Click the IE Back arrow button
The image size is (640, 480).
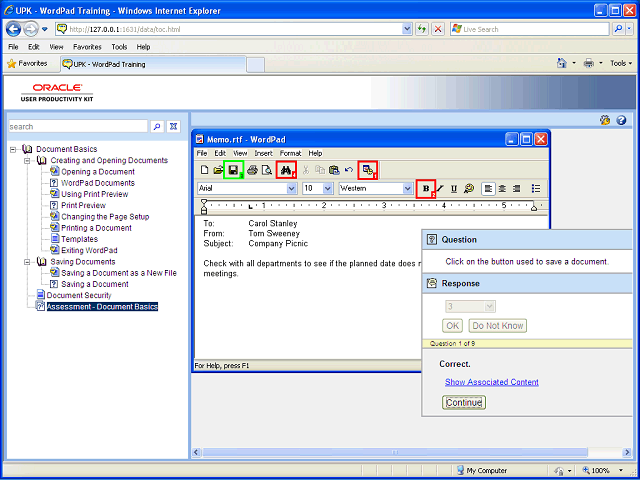click(x=13, y=29)
